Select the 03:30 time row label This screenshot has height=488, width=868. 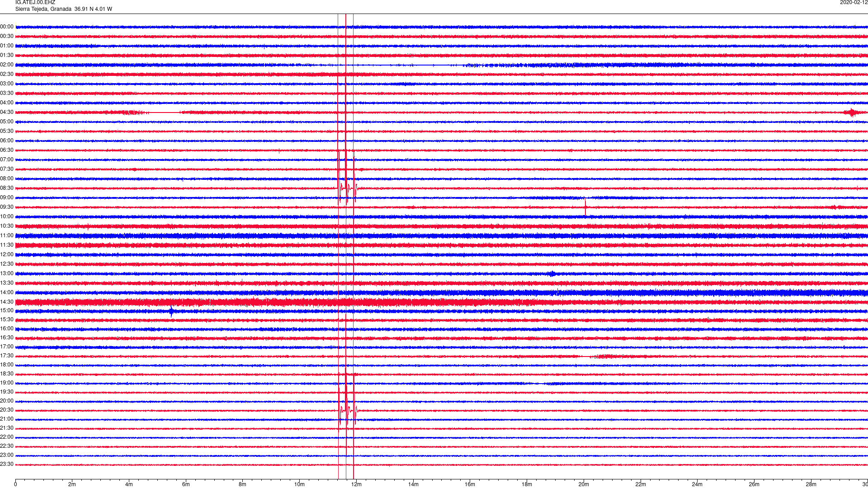(x=7, y=93)
